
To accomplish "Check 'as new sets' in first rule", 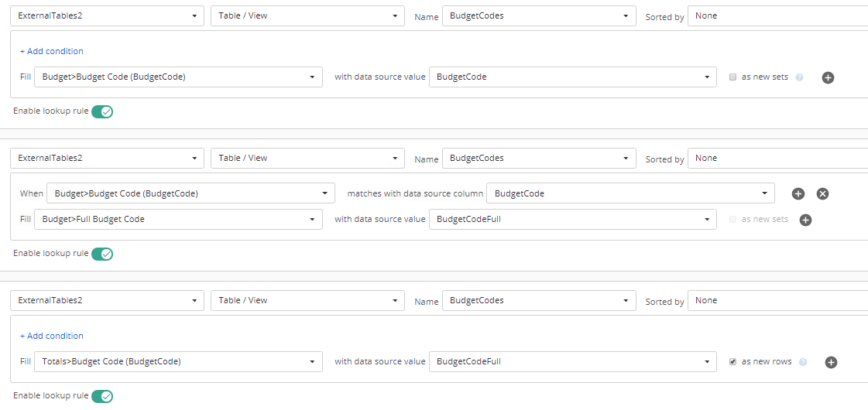I will pos(733,77).
